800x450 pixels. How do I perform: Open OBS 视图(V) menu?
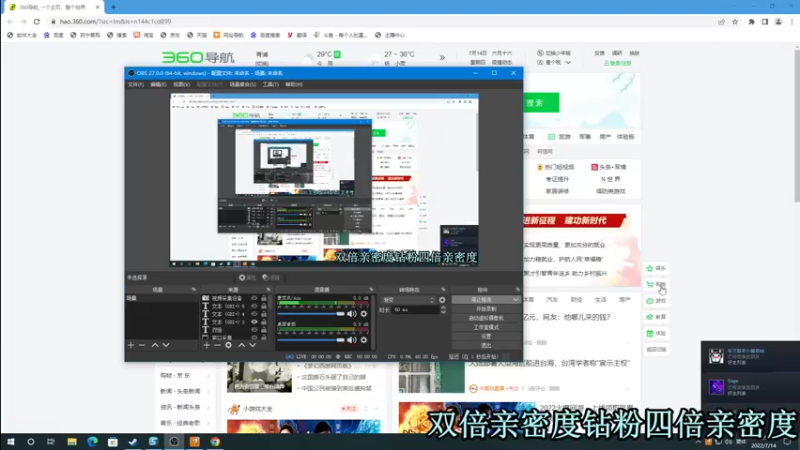(181, 85)
